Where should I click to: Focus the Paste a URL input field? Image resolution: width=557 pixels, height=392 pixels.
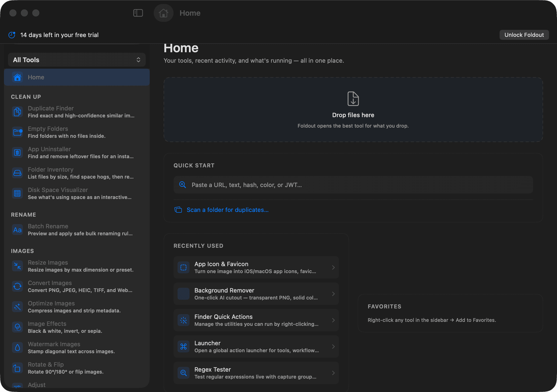click(353, 185)
